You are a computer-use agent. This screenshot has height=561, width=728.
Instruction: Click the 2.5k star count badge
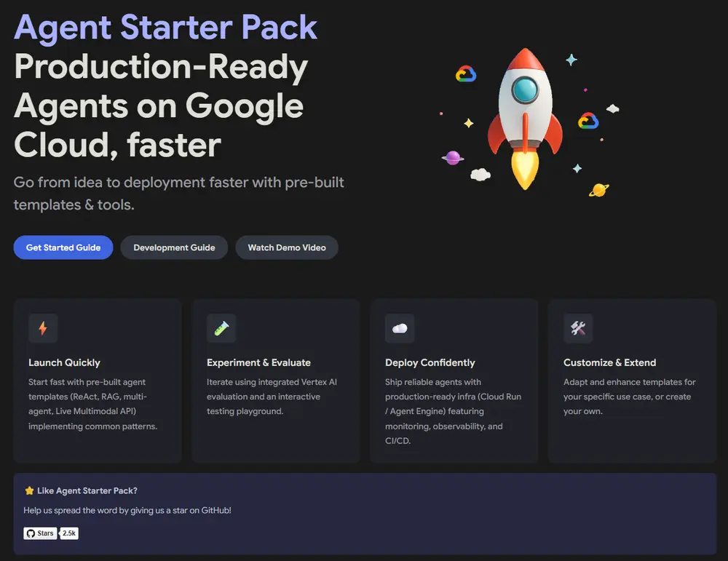pyautogui.click(x=69, y=533)
